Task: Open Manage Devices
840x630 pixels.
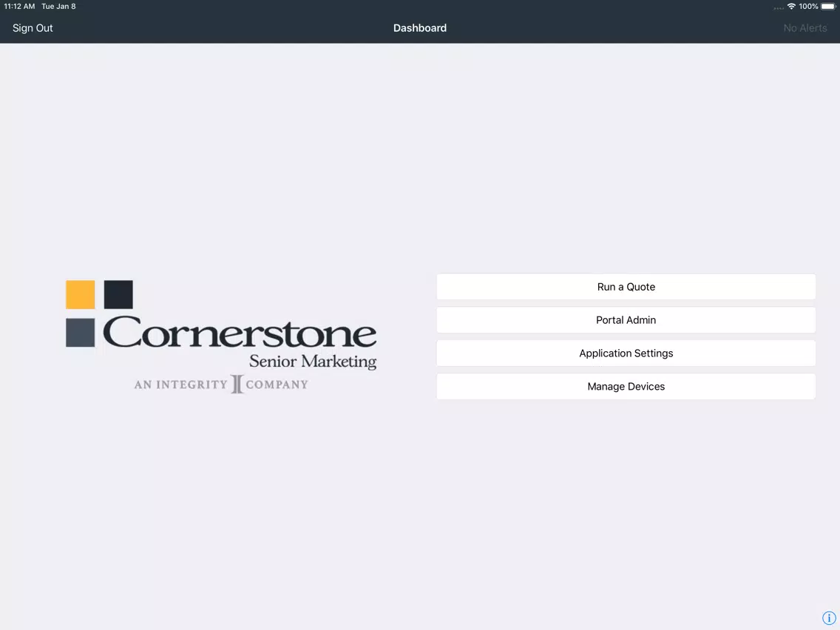Action: click(x=626, y=386)
